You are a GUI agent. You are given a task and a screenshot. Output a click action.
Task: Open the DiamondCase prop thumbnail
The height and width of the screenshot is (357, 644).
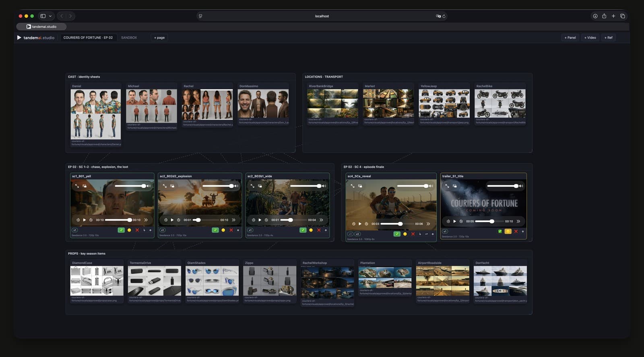pos(97,281)
